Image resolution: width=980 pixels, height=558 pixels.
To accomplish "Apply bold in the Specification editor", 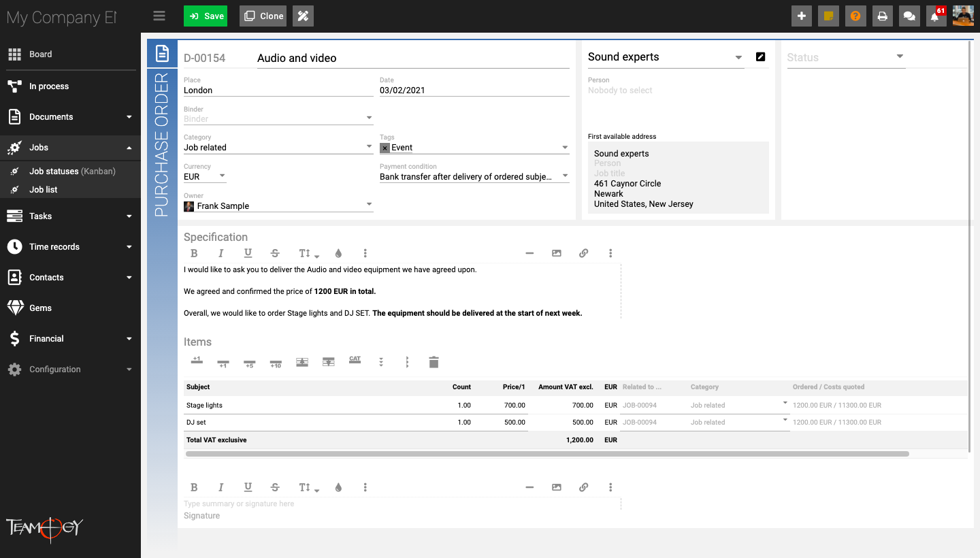I will pyautogui.click(x=194, y=253).
